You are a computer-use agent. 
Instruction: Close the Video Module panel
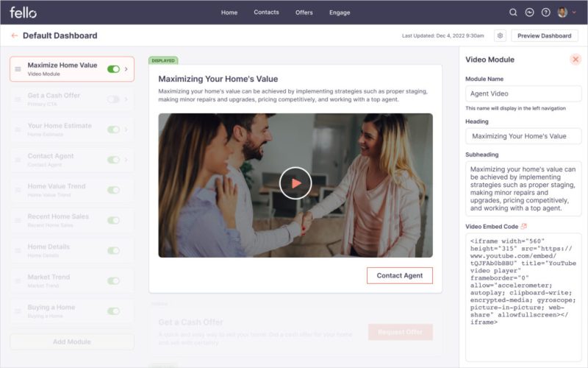pyautogui.click(x=576, y=59)
